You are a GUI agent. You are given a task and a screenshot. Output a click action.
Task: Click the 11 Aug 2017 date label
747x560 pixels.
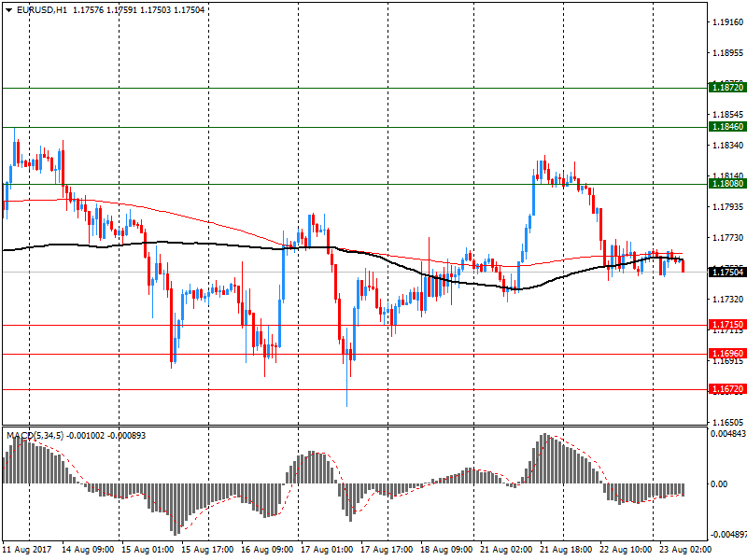27,550
